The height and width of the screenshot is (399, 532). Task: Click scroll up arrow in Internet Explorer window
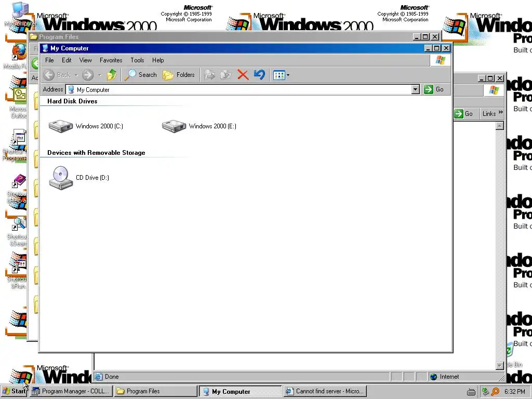499,126
